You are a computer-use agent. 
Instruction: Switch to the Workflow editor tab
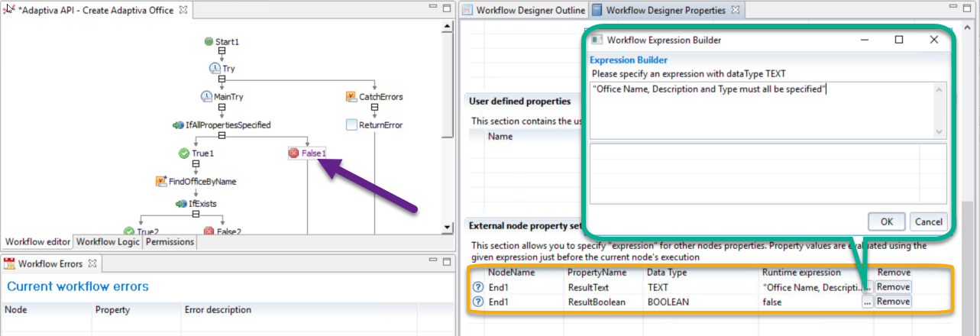[x=37, y=241]
